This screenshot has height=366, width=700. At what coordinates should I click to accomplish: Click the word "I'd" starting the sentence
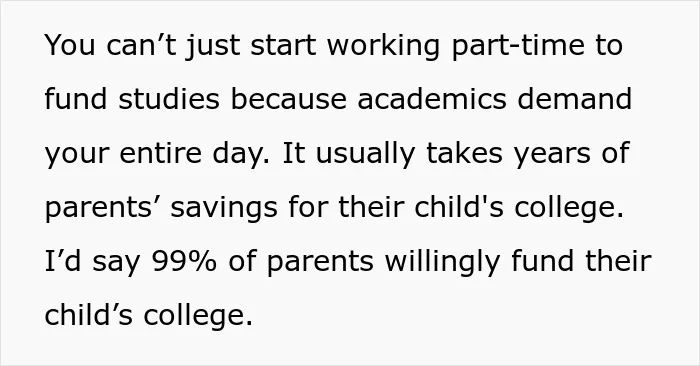click(62, 261)
